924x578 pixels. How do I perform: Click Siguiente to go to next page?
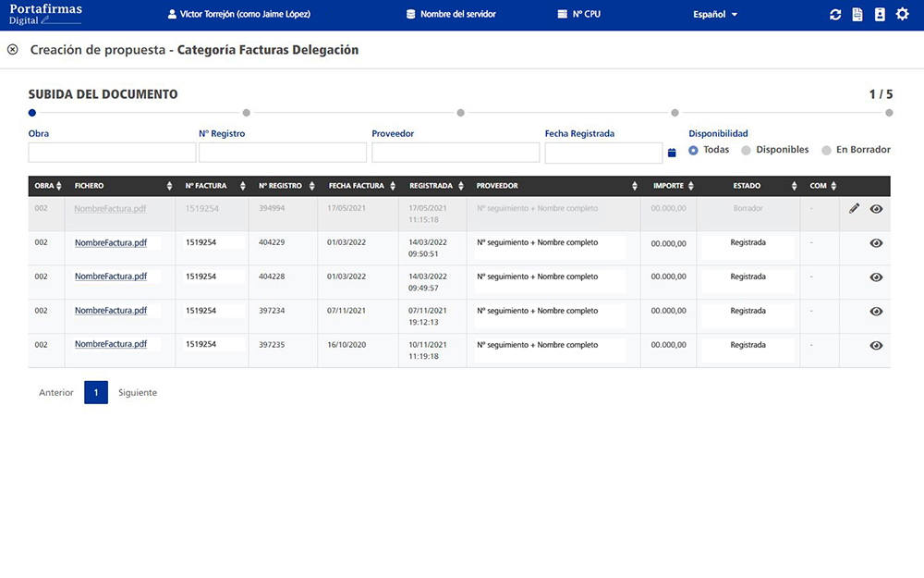138,392
